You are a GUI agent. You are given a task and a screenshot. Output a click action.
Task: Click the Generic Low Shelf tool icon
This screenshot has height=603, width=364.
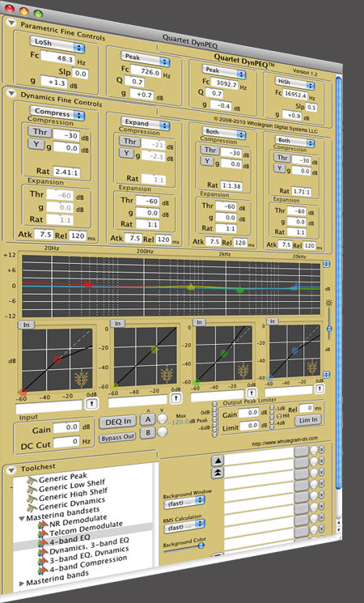(x=32, y=489)
